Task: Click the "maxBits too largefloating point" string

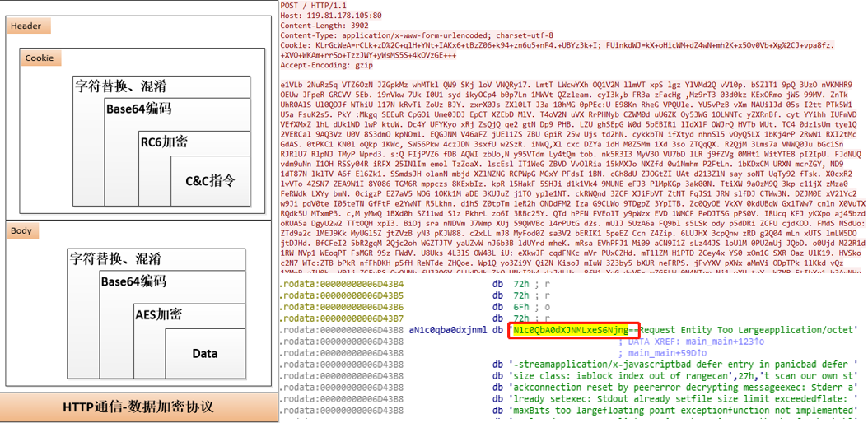Action: 683,410
